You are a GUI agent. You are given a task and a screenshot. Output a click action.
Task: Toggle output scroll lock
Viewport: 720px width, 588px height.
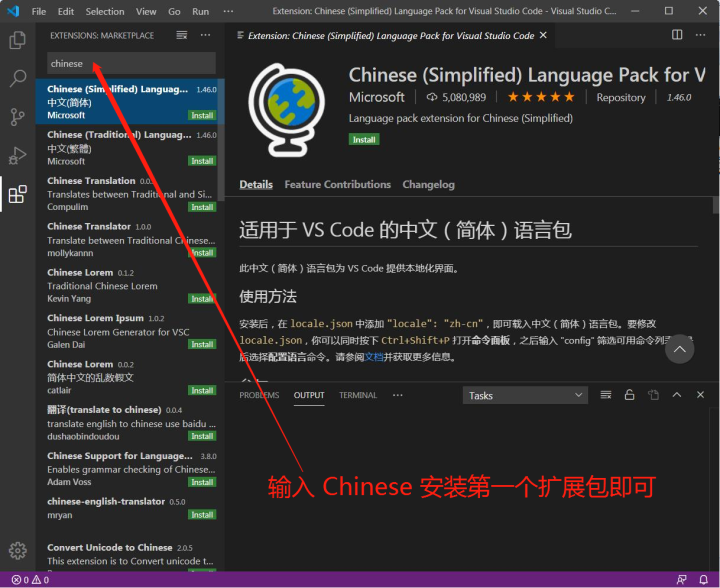pyautogui.click(x=630, y=395)
